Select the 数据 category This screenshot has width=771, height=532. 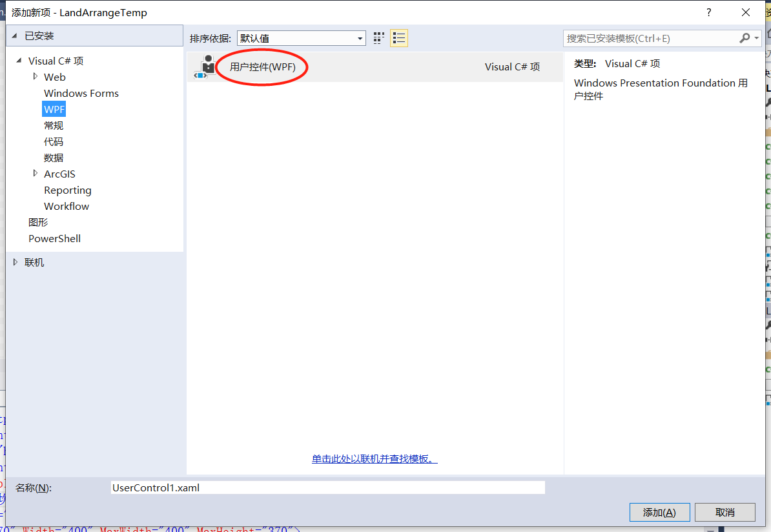54,158
